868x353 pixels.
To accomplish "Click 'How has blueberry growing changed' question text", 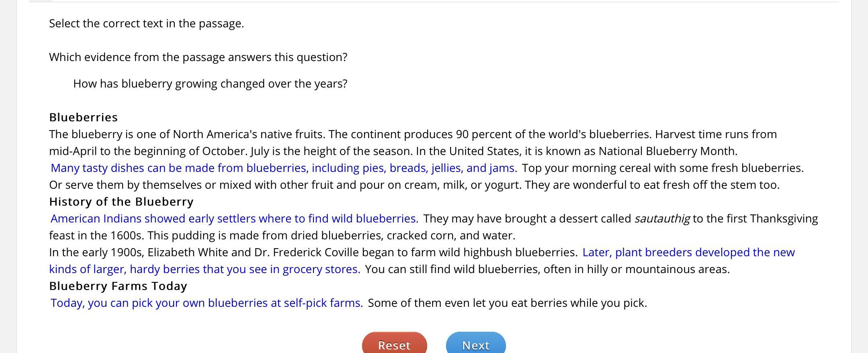I will coord(210,84).
